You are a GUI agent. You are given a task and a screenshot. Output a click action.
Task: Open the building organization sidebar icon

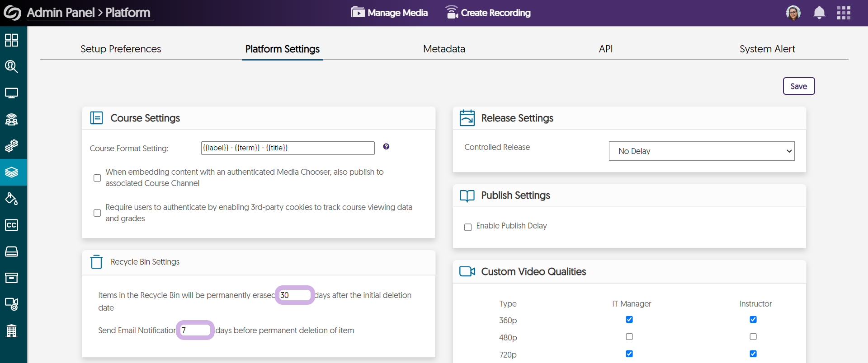coord(11,330)
